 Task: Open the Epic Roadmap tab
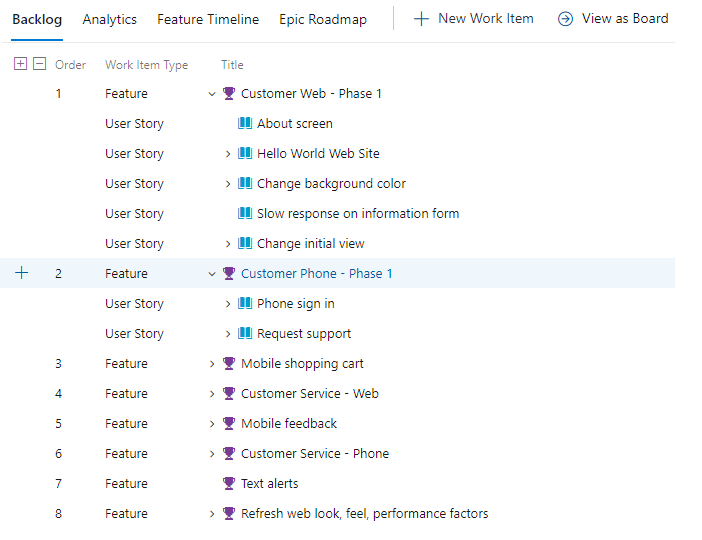323,19
